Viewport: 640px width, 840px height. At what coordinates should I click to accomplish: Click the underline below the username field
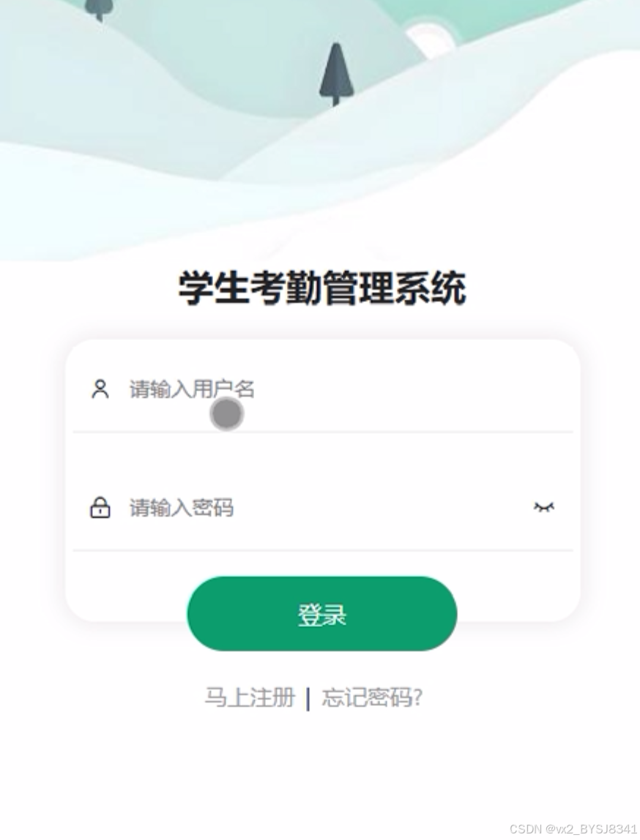click(323, 431)
